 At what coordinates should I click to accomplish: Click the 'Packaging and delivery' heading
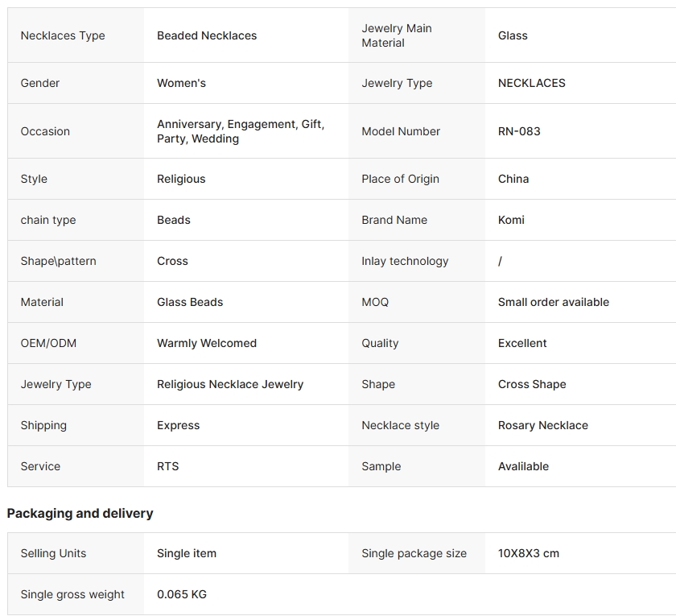(80, 513)
